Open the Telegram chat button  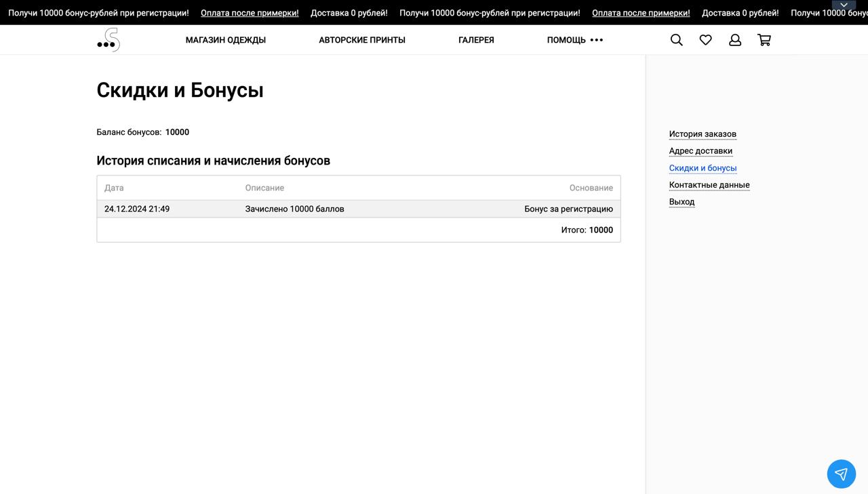coord(842,474)
